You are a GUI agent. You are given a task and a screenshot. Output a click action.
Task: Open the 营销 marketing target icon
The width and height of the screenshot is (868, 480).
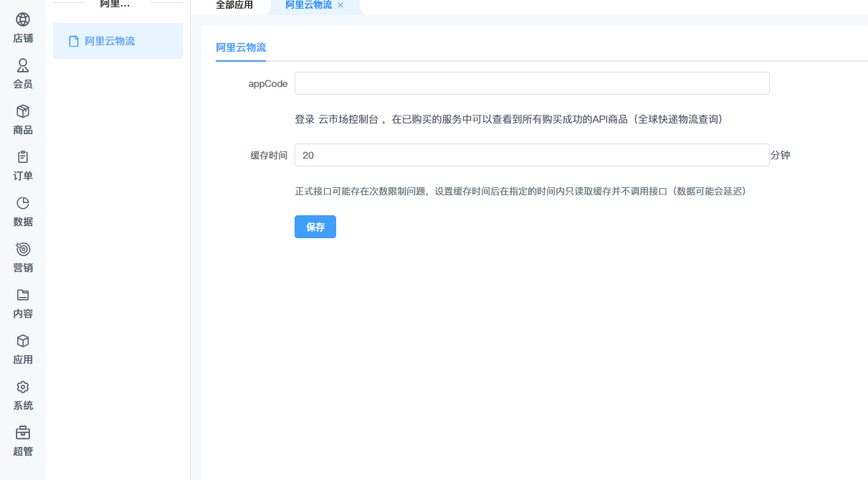tap(23, 249)
